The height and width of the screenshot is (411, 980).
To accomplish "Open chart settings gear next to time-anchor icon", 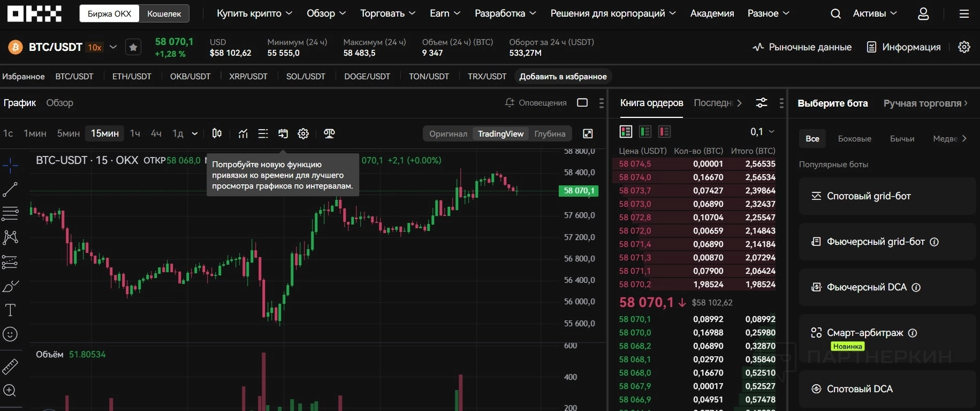I will coord(303,133).
